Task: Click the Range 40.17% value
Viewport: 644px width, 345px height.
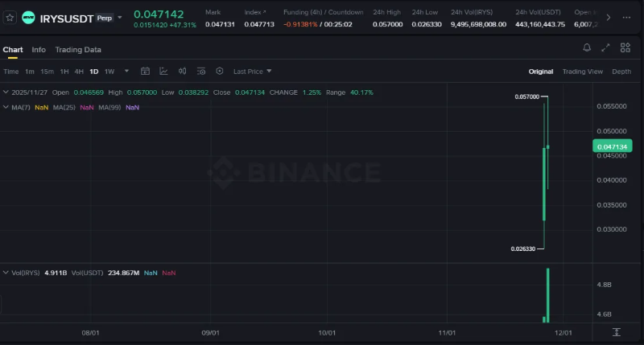Action: [361, 92]
